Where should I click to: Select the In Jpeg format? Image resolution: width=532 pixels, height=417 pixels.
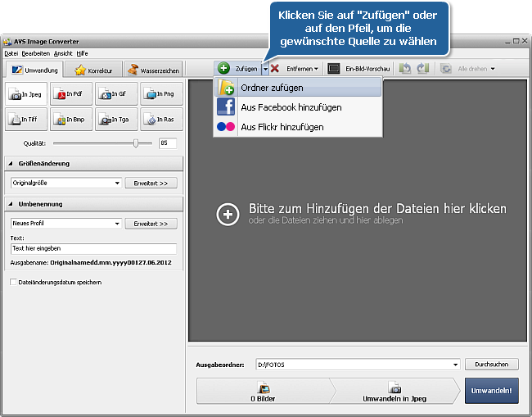click(x=26, y=94)
